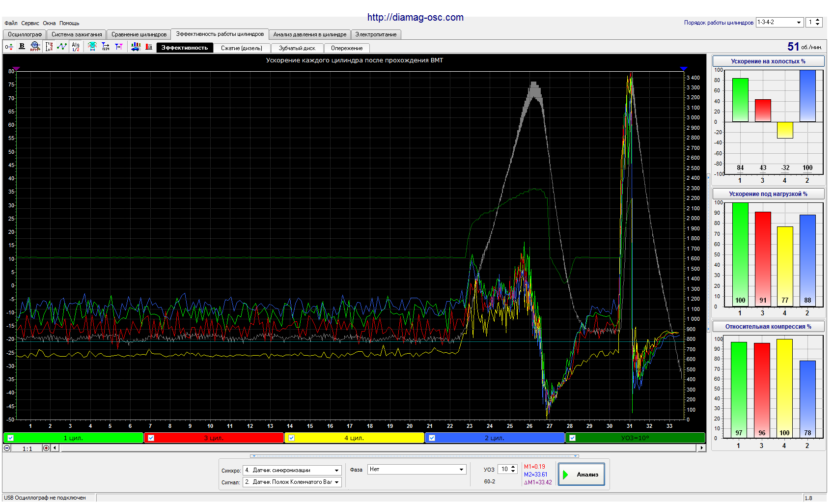Decrease the top-right spinner value
833x504 pixels.
(818, 25)
